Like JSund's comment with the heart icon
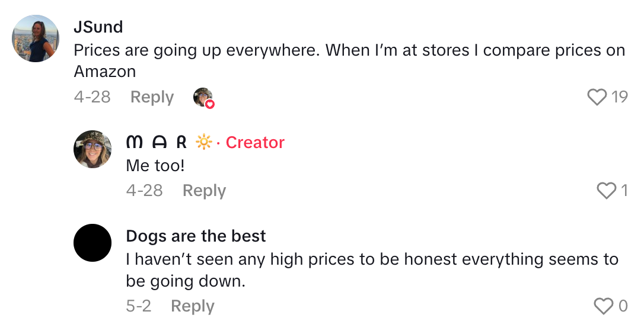Viewport: 644px width, 334px height. point(597,97)
